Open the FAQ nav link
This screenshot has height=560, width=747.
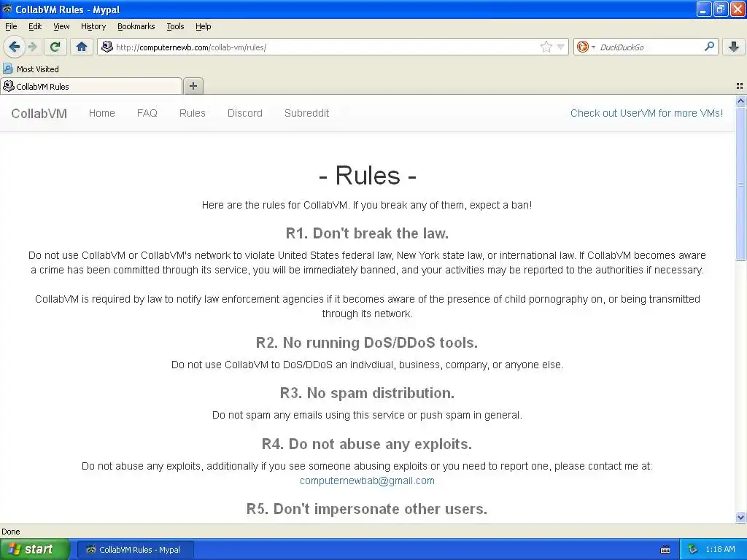click(x=147, y=113)
